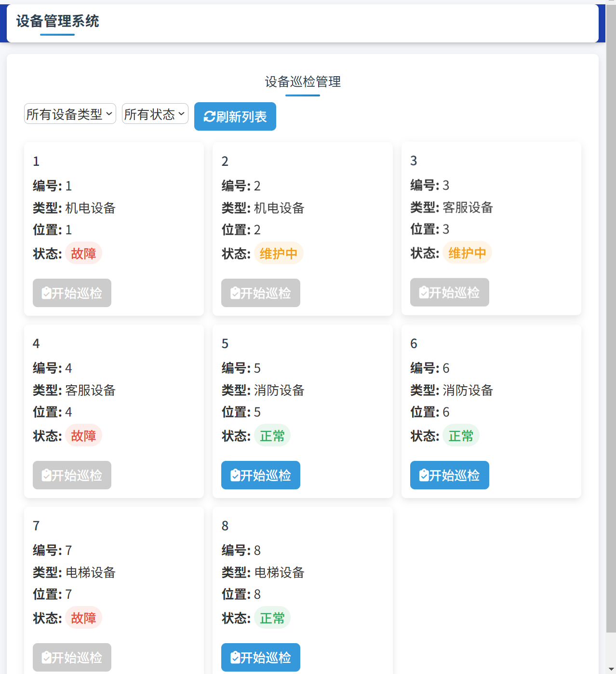Click clipboard icon on device 1 disabled button
Screen dimensions: 616x674
(46, 293)
